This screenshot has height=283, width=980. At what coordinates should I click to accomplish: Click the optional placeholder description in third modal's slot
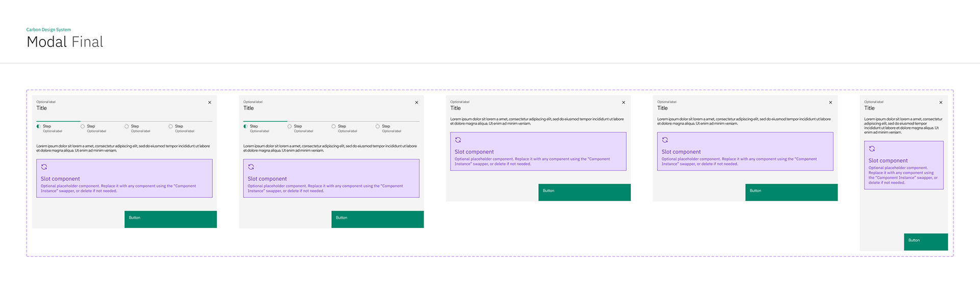pos(532,162)
